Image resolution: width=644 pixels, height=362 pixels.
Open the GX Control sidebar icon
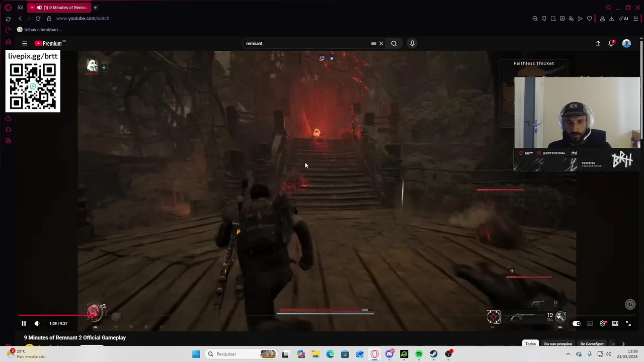(x=8, y=30)
